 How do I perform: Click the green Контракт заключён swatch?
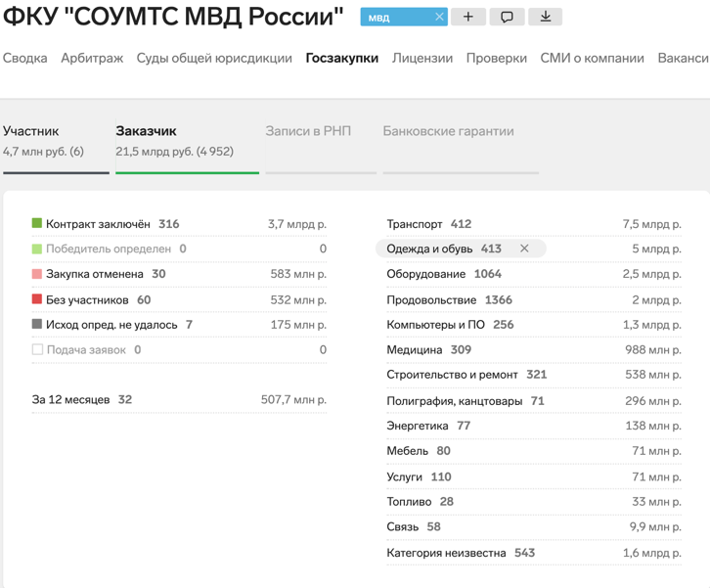pyautogui.click(x=37, y=223)
